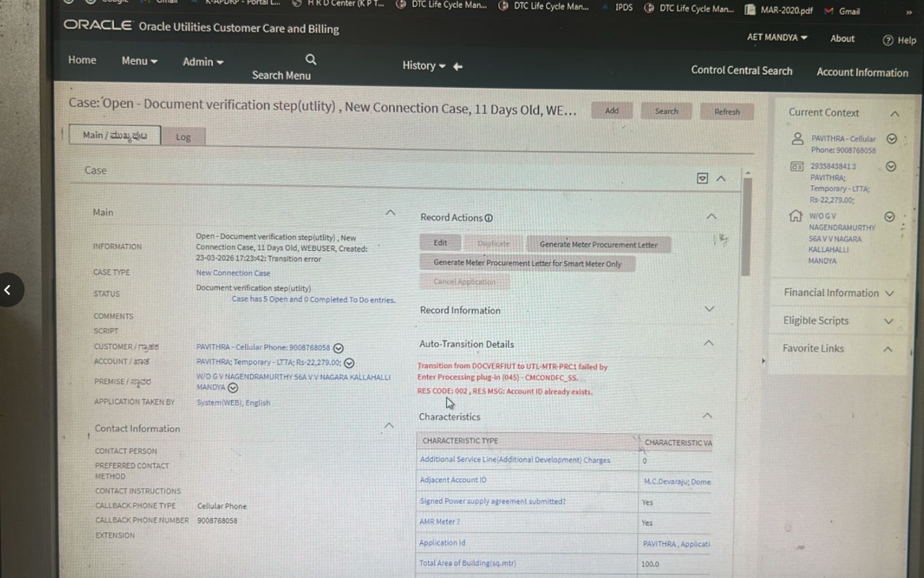Click the History back arrow icon
This screenshot has height=578, width=924.
point(458,67)
